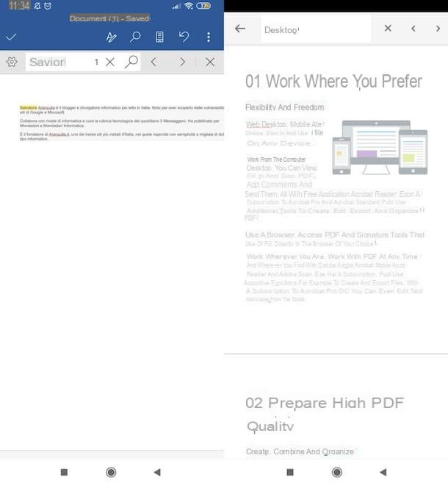Tap the right Android home circle button
Screen dimensions: 448x483
pos(337,472)
